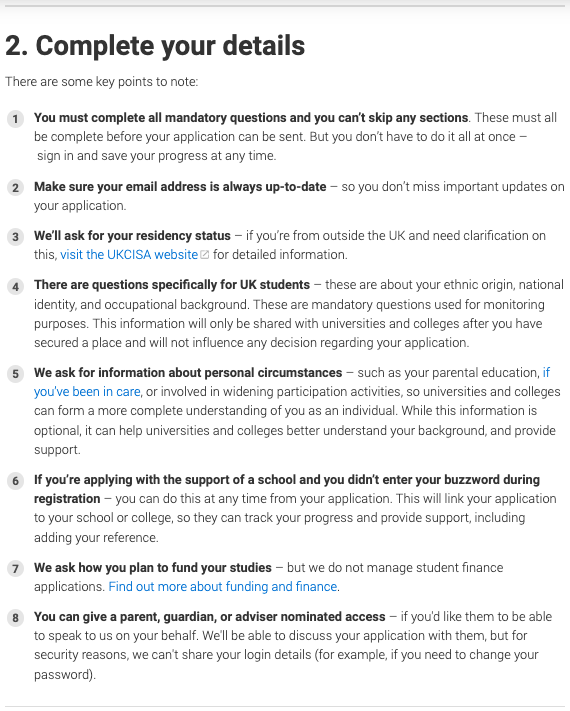
Task: Click the number 3 circle badge
Action: point(15,237)
